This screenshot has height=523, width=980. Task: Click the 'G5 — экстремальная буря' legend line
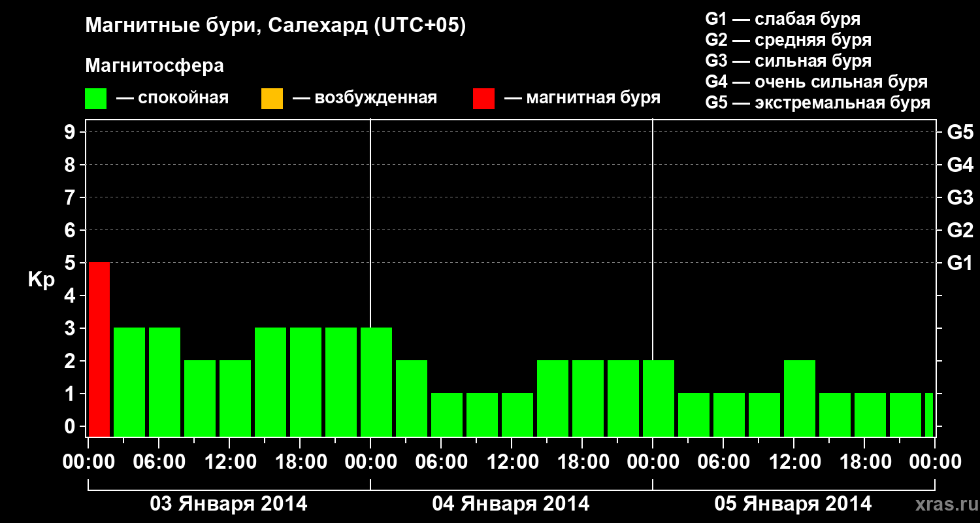pos(817,103)
